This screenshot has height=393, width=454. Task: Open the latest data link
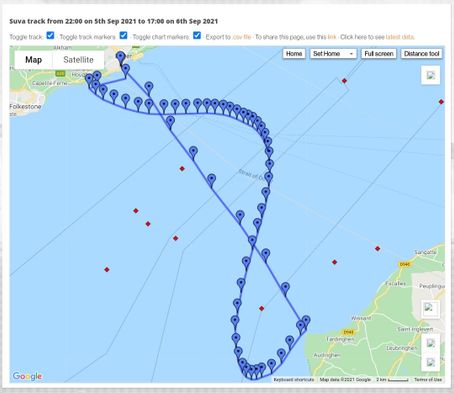pos(400,37)
